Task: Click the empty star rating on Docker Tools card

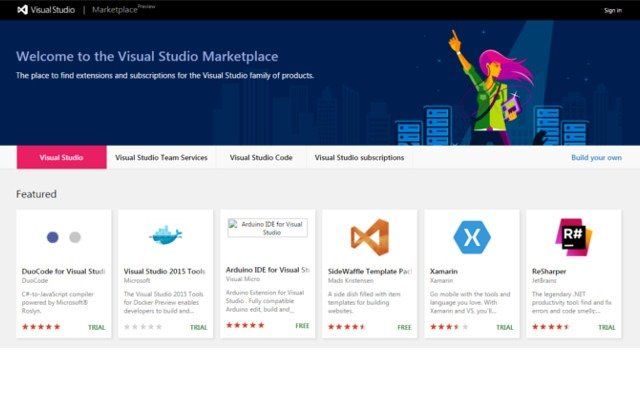Action: (x=143, y=327)
